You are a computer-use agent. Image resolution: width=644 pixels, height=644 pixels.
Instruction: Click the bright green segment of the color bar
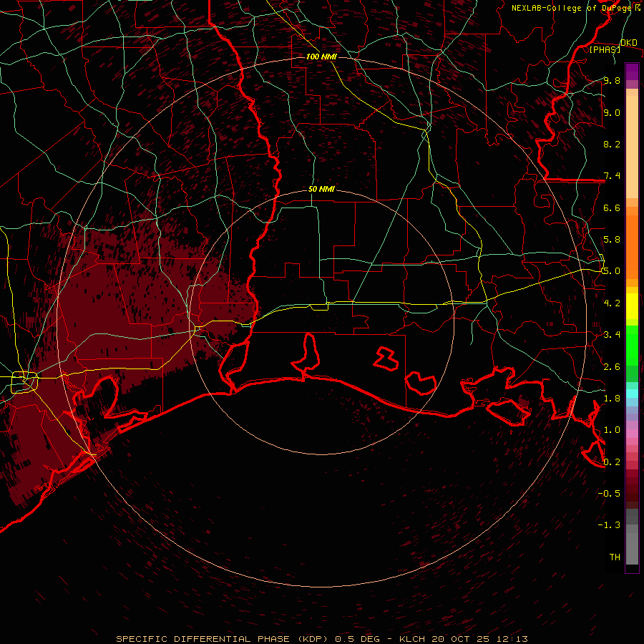[x=632, y=346]
